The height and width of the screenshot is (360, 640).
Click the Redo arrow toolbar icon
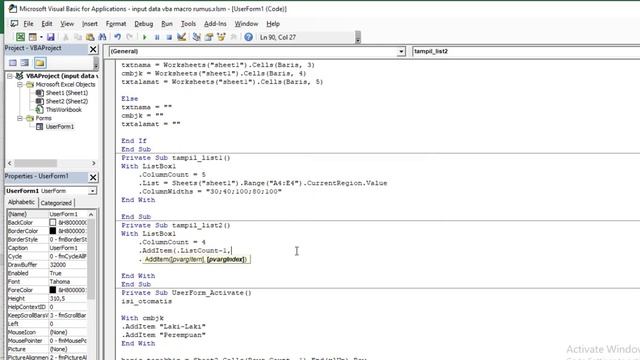coord(130,37)
